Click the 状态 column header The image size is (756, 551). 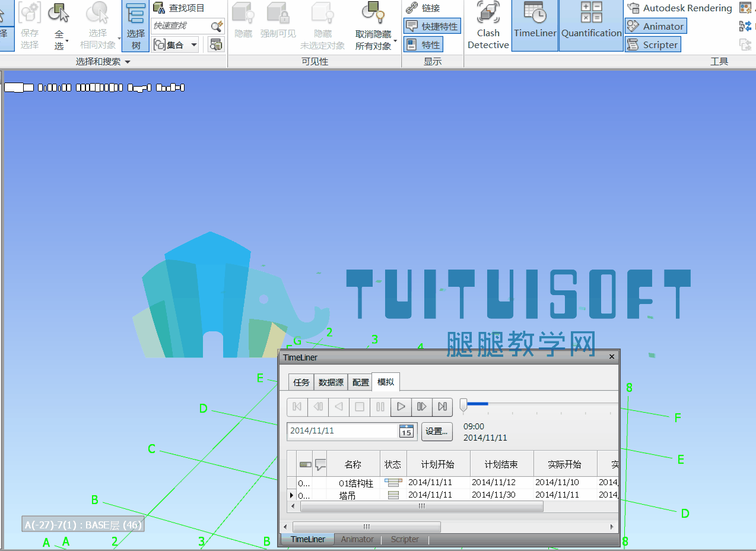pyautogui.click(x=393, y=464)
